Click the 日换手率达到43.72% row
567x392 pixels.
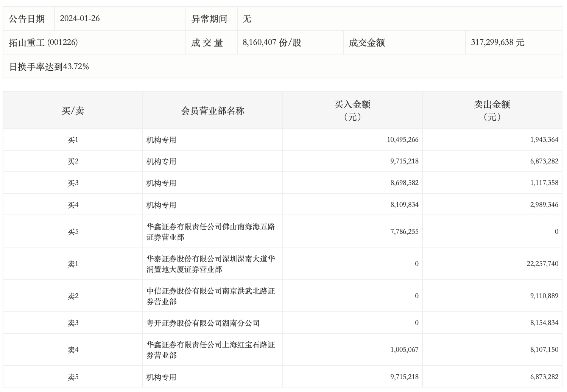[x=49, y=67]
